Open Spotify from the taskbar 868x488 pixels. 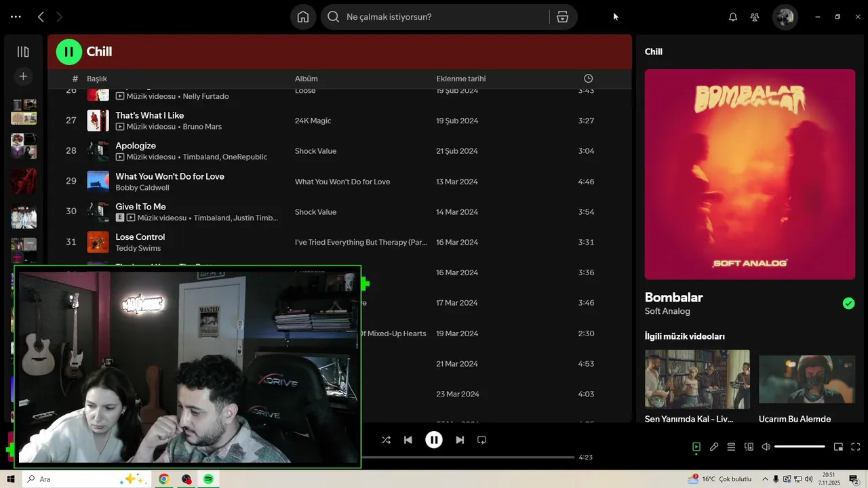pos(208,479)
